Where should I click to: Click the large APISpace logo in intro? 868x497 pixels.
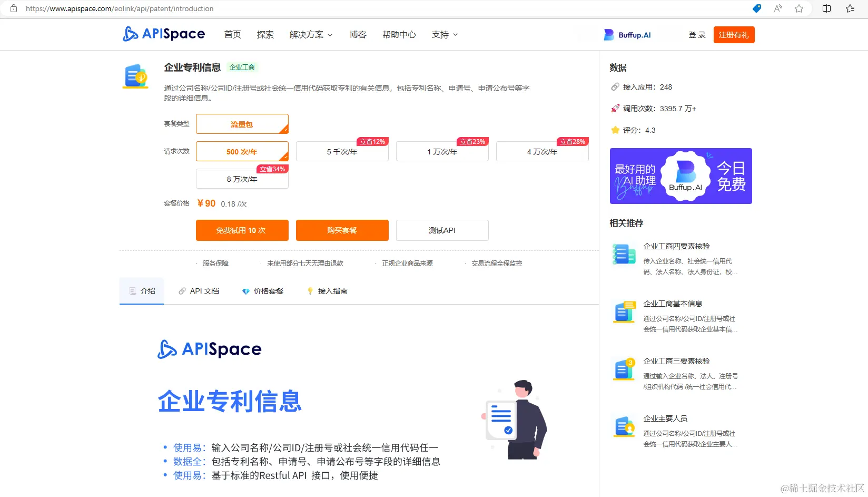point(210,349)
